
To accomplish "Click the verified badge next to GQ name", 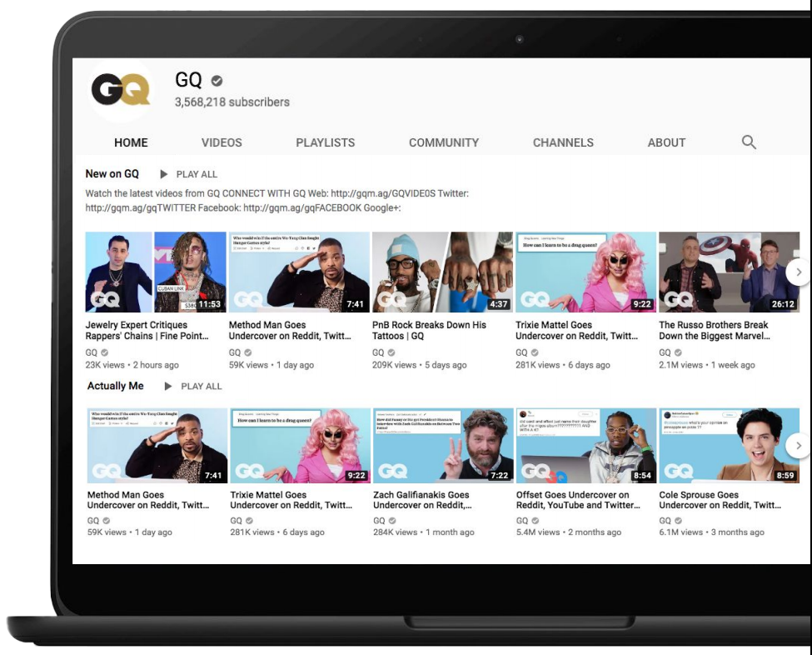I will click(215, 81).
